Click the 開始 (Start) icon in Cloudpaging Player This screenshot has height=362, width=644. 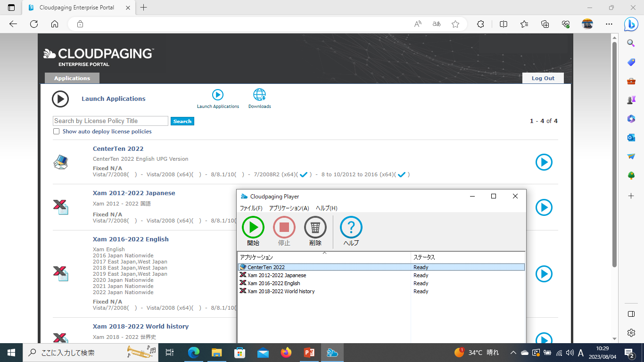pyautogui.click(x=253, y=228)
